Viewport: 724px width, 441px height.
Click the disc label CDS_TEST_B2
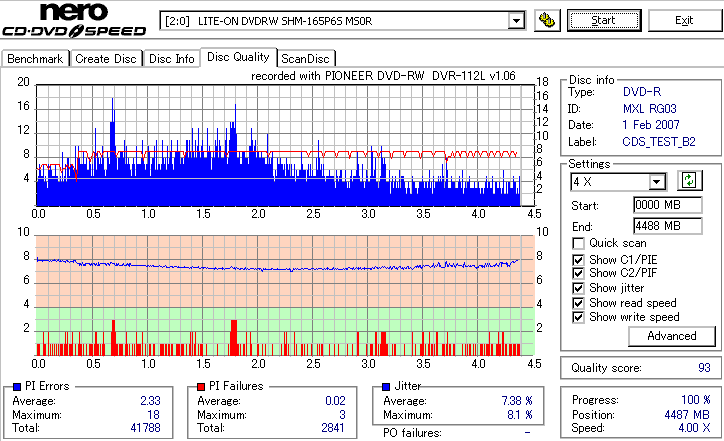click(x=659, y=142)
